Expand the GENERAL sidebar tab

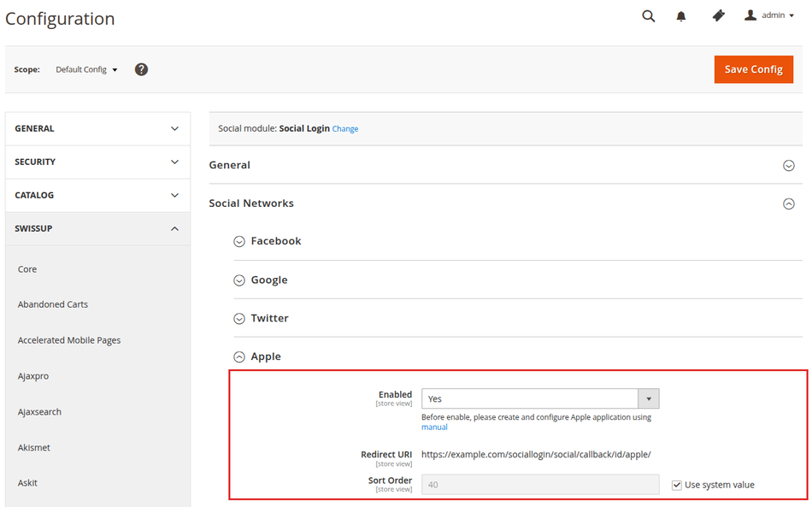97,128
